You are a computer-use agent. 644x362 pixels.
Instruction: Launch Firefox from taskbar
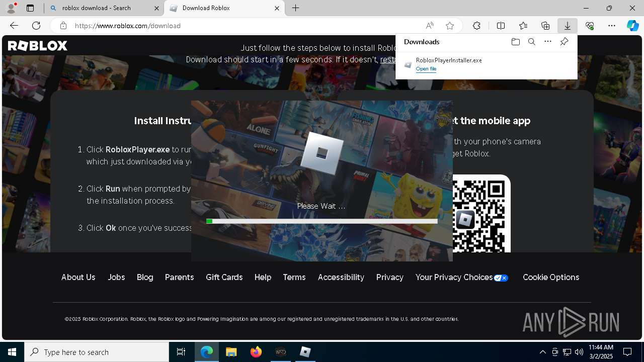coord(256,352)
